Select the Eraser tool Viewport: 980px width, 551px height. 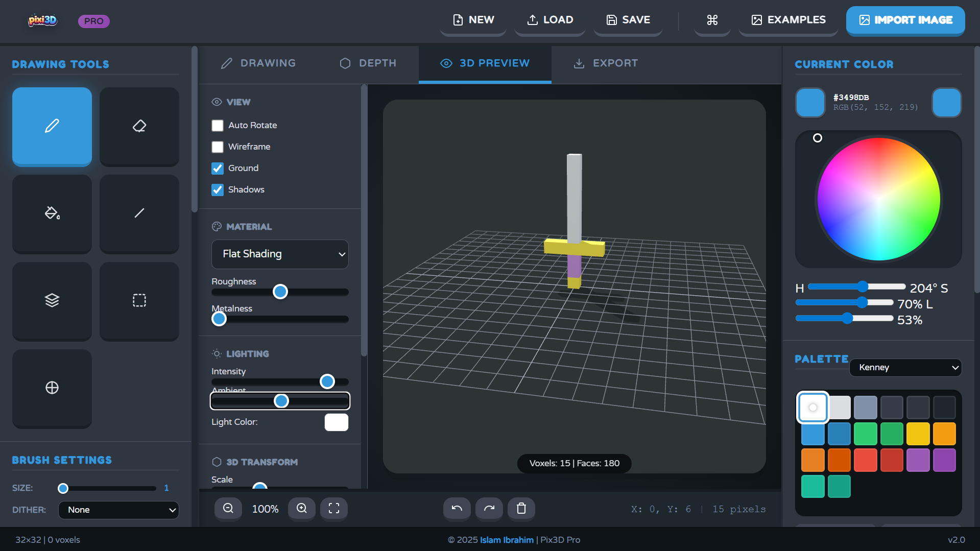coord(139,126)
